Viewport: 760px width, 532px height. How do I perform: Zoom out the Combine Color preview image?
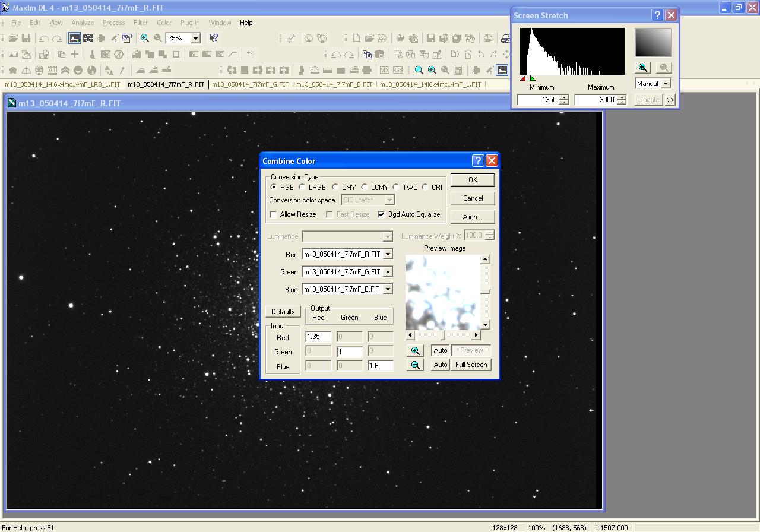pyautogui.click(x=415, y=365)
